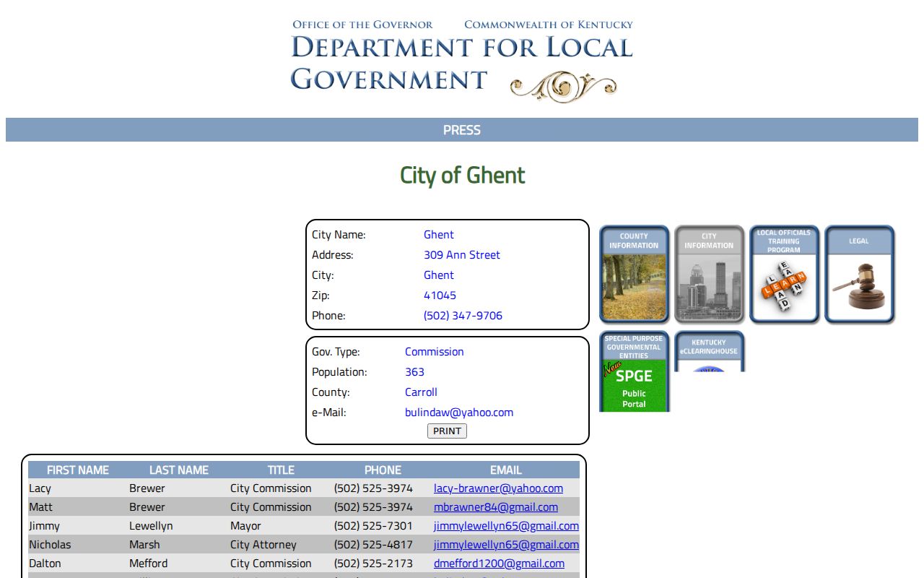Click e-mail value bulindaw@yahoo.com
This screenshot has height=578, width=924.
pos(459,413)
